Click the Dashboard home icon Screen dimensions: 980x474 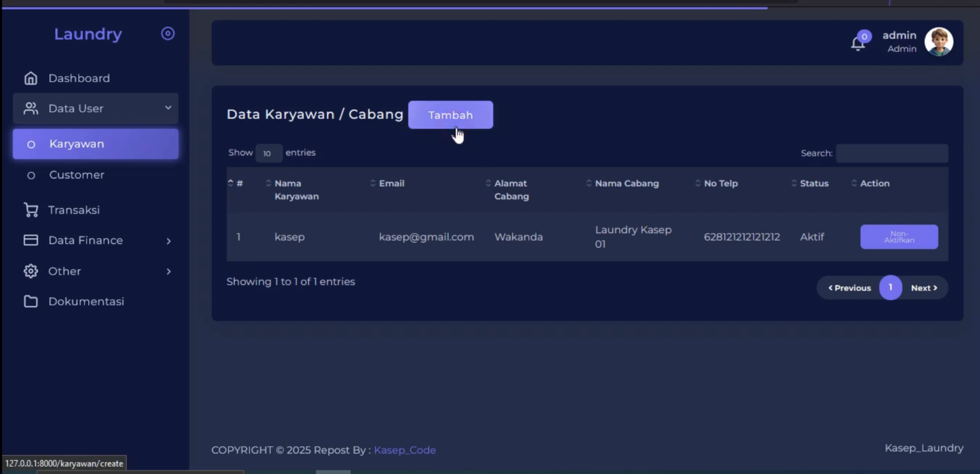coord(31,78)
